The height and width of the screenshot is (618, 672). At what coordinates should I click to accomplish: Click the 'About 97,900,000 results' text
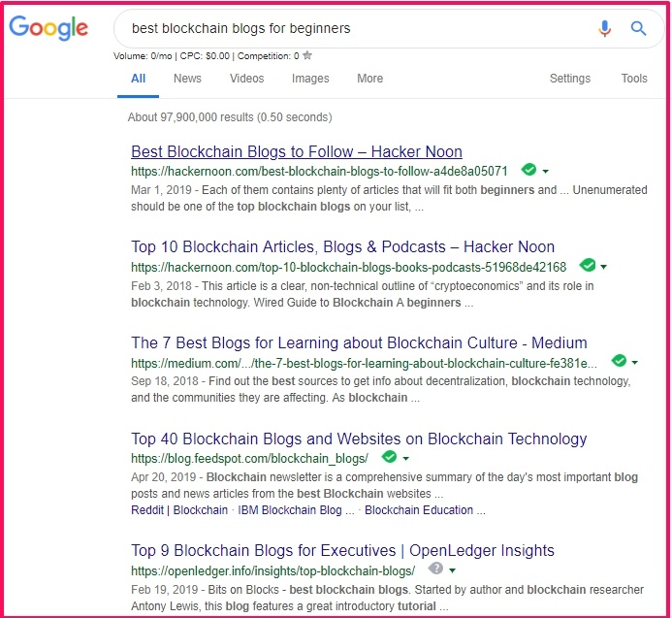(x=230, y=117)
